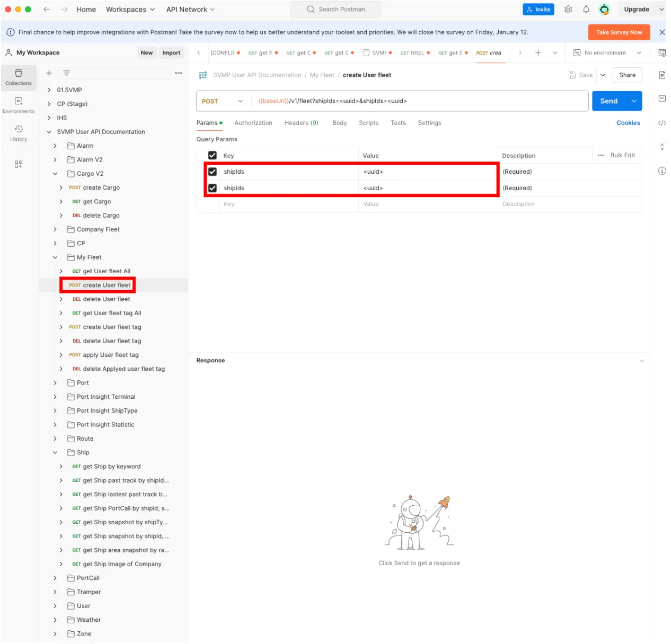The width and height of the screenshot is (671, 644).
Task: Open the configure workspace sidebar grid icon
Action: point(19,164)
